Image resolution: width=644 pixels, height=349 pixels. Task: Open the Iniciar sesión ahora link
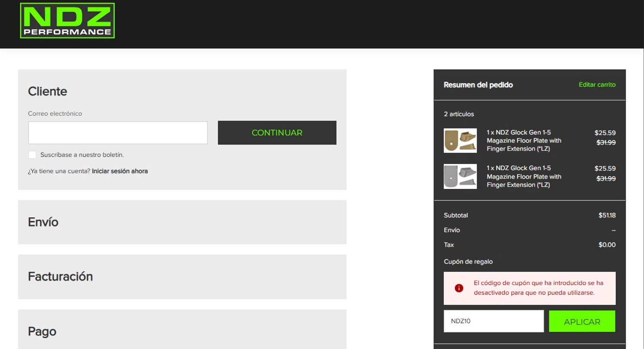click(120, 171)
